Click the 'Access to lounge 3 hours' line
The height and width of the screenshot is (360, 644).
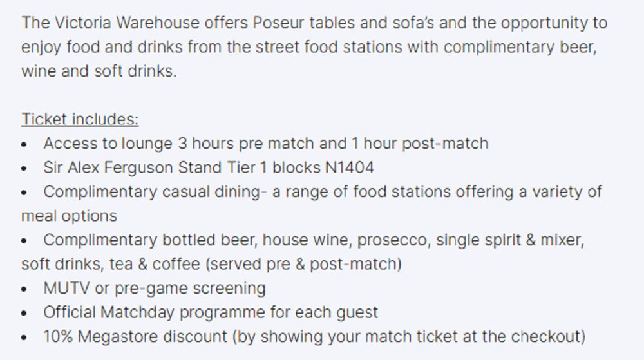click(x=265, y=143)
